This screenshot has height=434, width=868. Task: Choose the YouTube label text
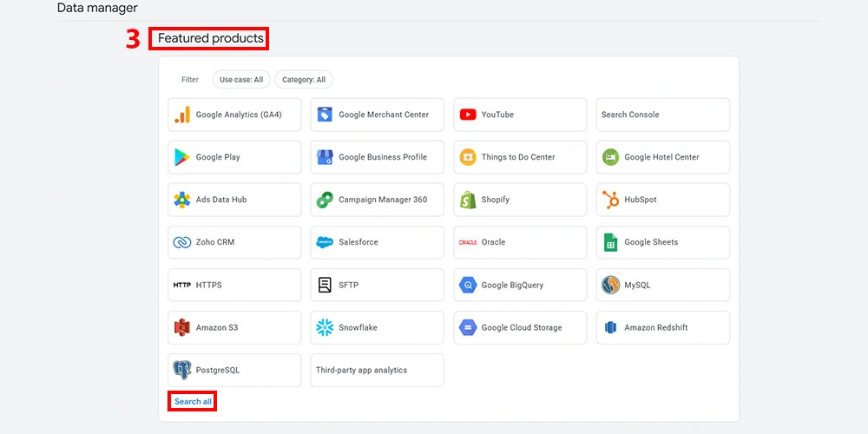click(497, 115)
